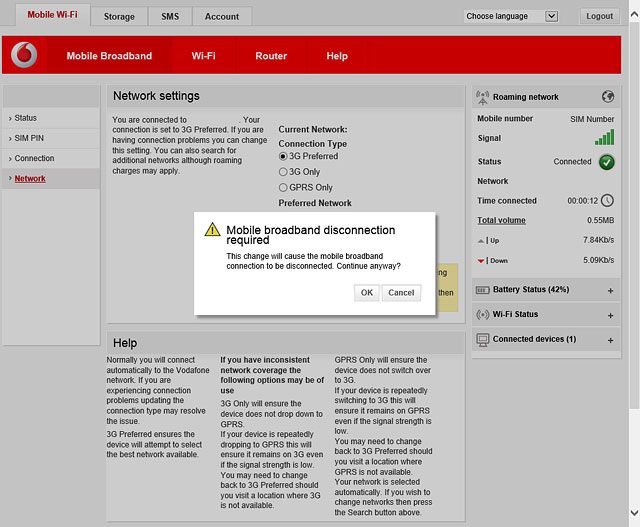Click the SIM Number text

(x=592, y=119)
